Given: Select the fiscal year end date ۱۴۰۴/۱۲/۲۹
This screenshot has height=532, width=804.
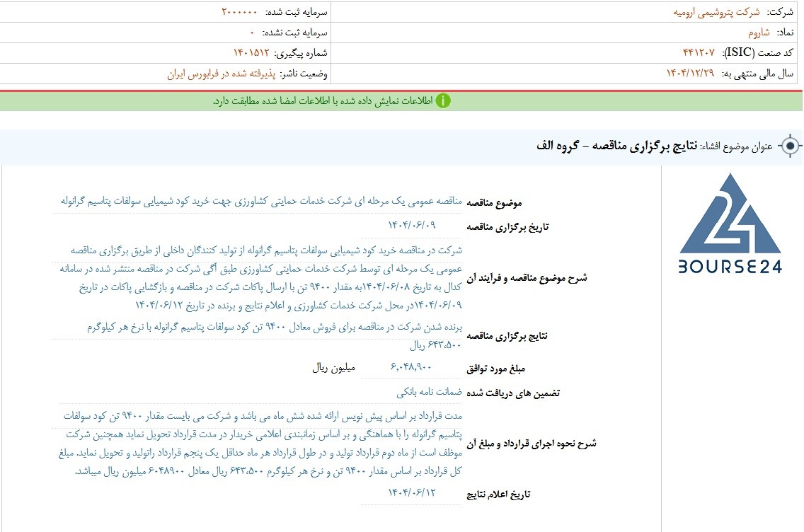Looking at the screenshot, I should point(690,74).
